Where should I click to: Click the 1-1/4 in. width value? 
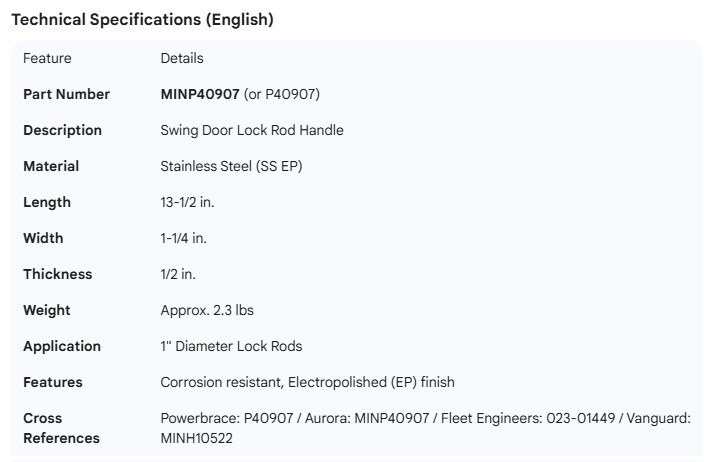coord(184,238)
